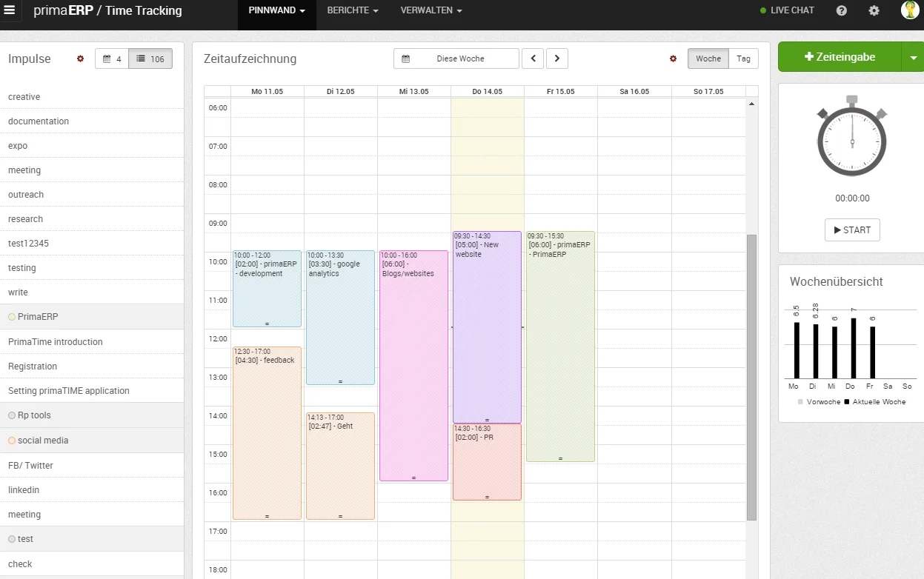
Task: Go to previous week arrow
Action: click(x=533, y=58)
